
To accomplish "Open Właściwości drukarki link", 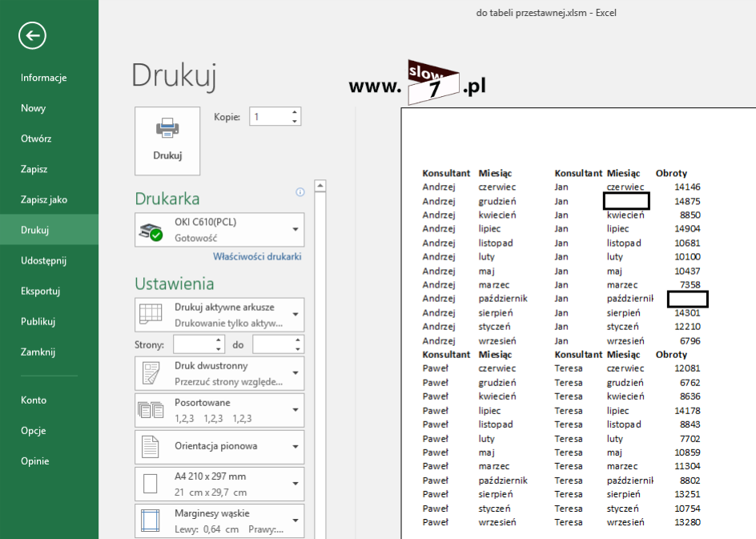I will 257,256.
